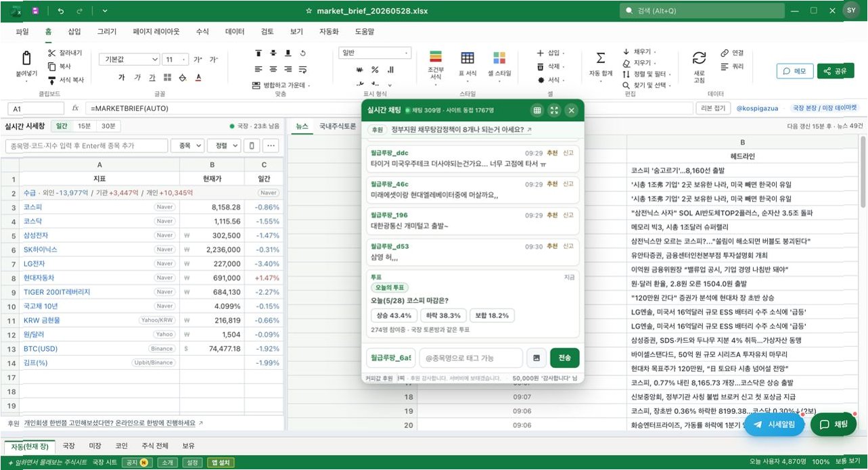Open the cell borders grid icon
The width and height of the screenshot is (868, 470).
(168, 78)
